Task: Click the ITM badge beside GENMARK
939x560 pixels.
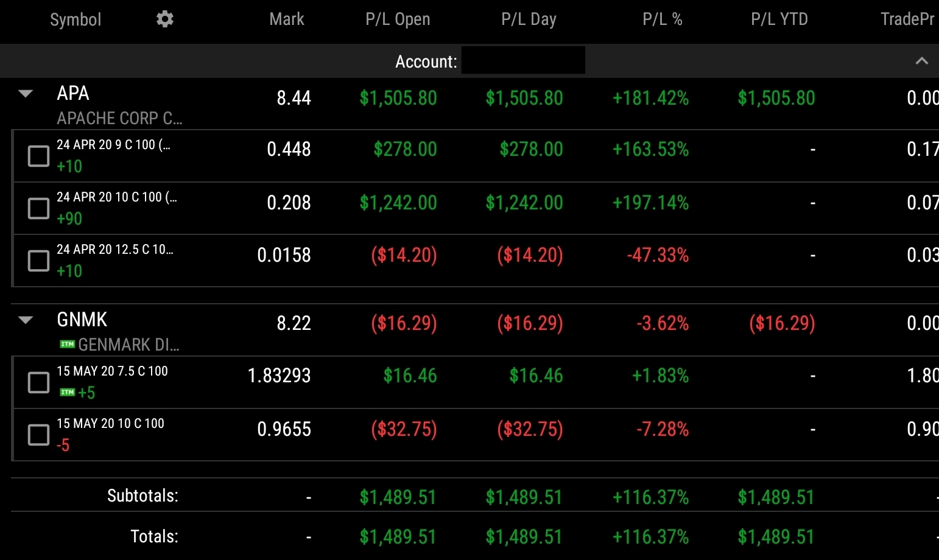Action: pyautogui.click(x=67, y=345)
